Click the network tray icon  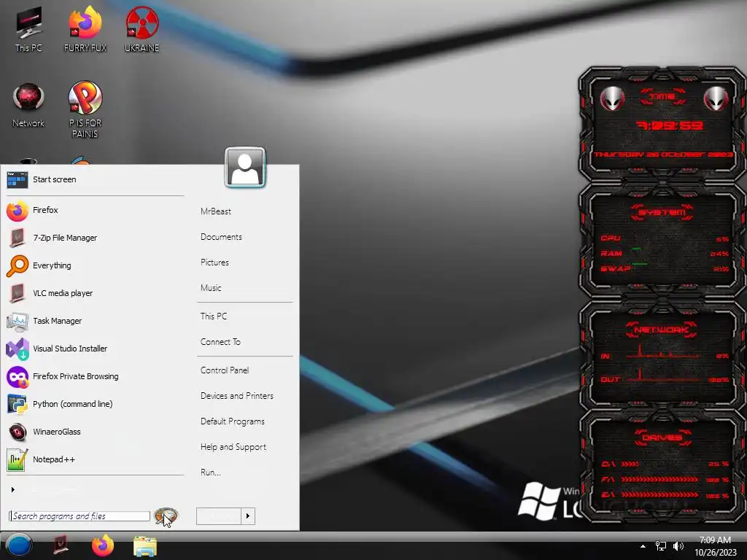pos(661,546)
